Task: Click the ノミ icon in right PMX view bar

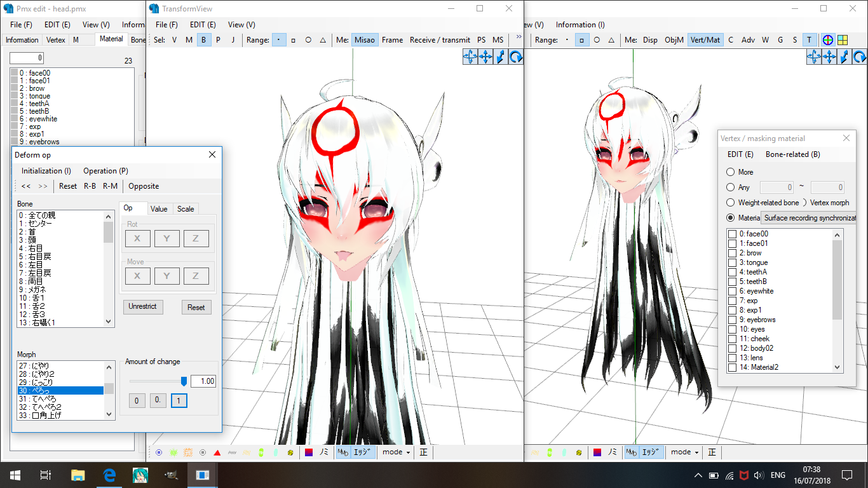Action: [x=612, y=452]
